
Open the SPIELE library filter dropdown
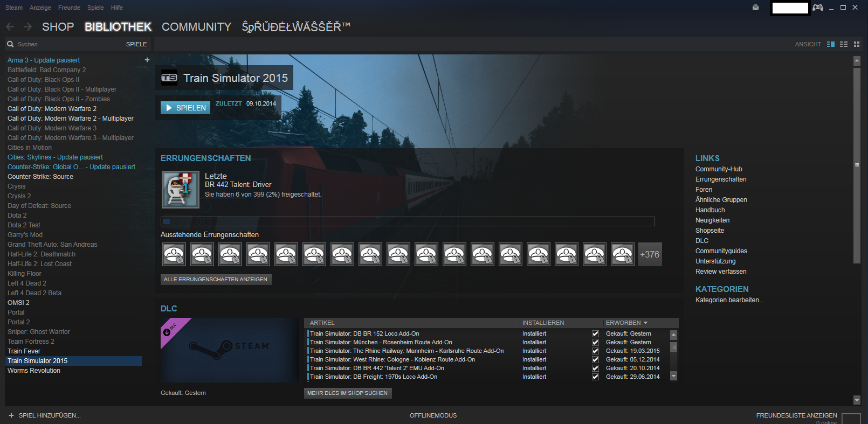pos(136,44)
